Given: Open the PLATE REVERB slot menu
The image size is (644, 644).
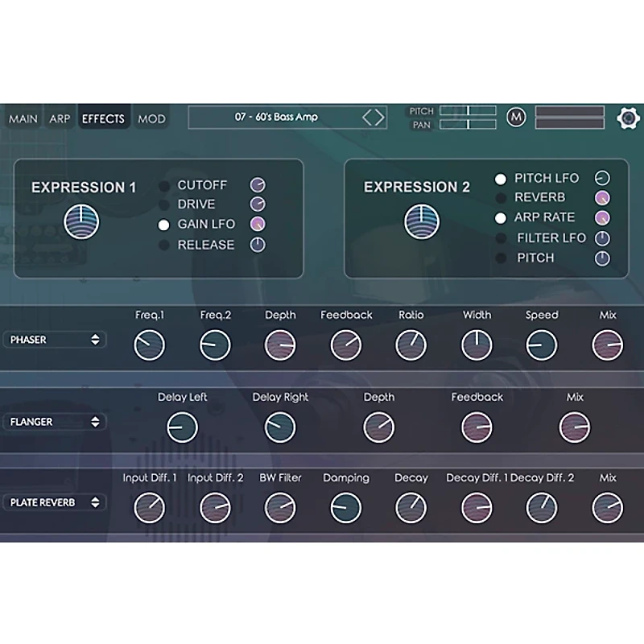Looking at the screenshot, I should point(54,502).
